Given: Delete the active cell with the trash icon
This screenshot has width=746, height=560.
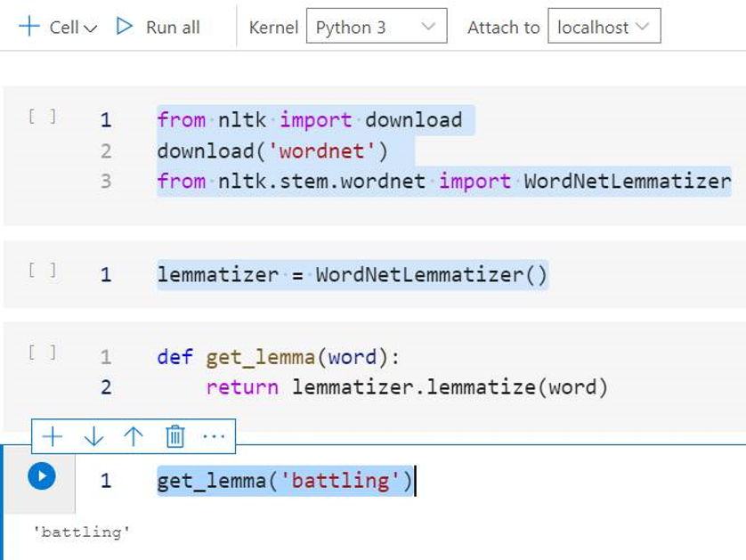Looking at the screenshot, I should tap(174, 436).
